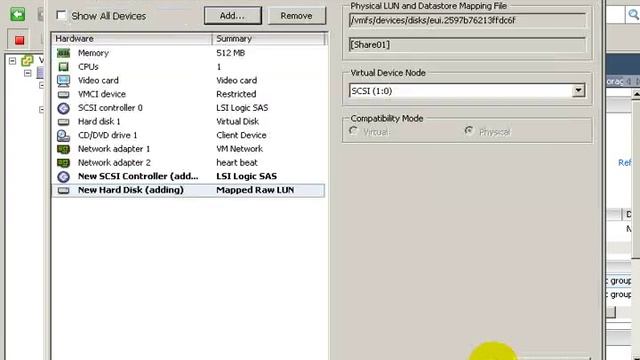Select the Physical compatibility mode radio
640x360 pixels.
[x=469, y=131]
